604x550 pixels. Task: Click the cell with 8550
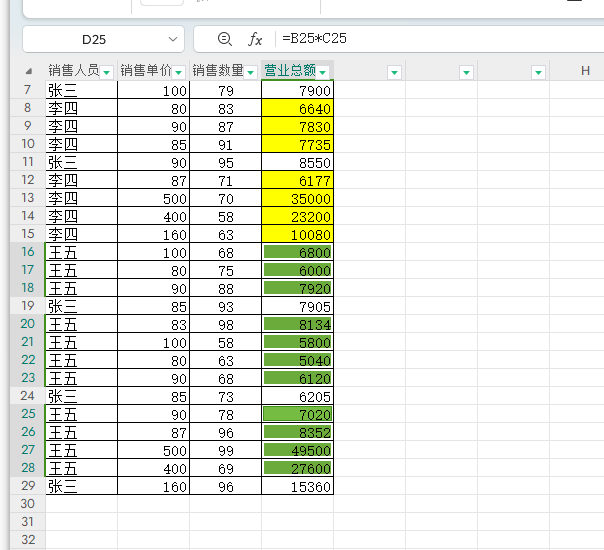pos(297,162)
